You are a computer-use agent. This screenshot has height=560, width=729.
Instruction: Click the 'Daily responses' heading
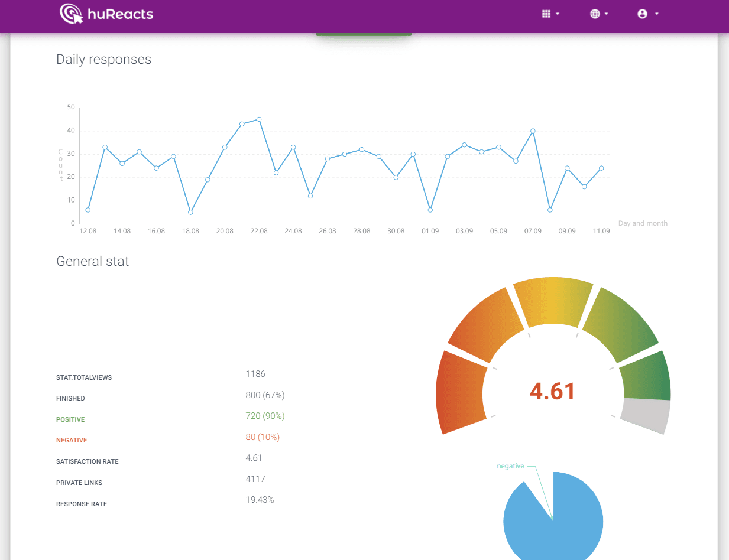click(x=103, y=59)
